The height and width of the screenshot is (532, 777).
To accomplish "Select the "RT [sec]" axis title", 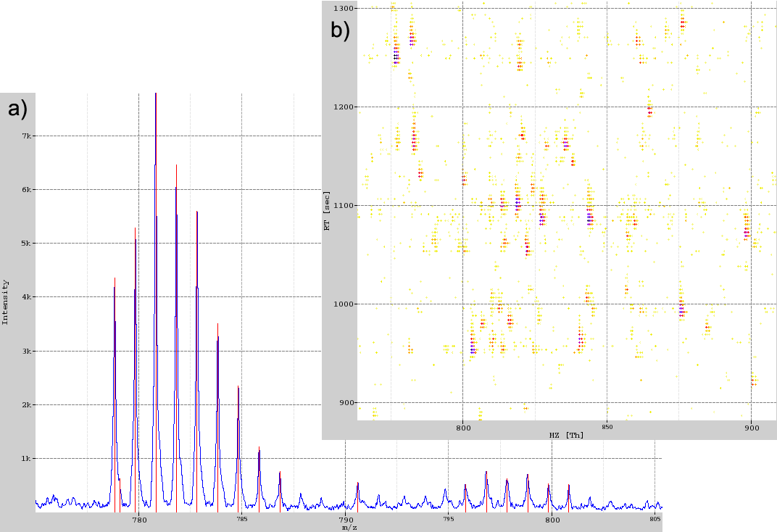I will (327, 210).
